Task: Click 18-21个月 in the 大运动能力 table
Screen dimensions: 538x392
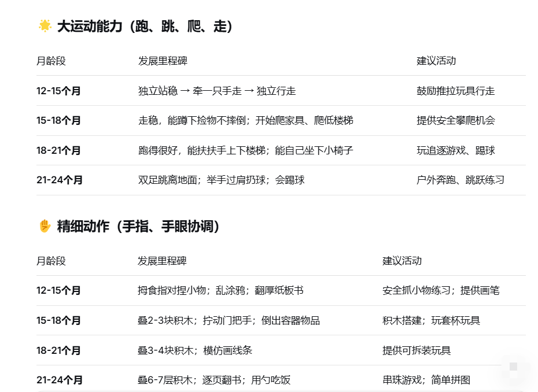Action: pos(58,150)
